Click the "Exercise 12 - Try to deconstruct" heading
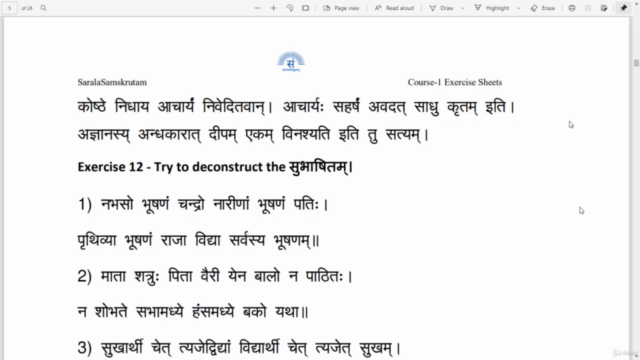This screenshot has height=360, width=640. (x=216, y=167)
